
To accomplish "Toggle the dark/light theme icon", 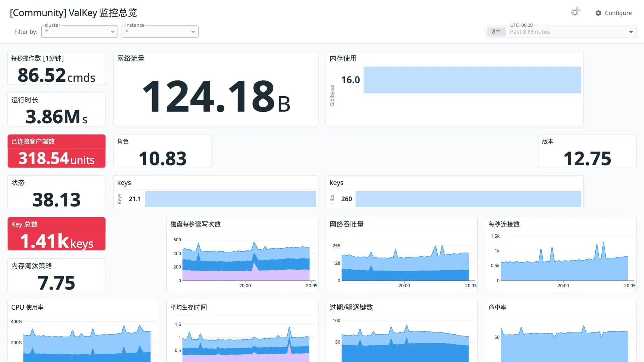I will point(576,12).
